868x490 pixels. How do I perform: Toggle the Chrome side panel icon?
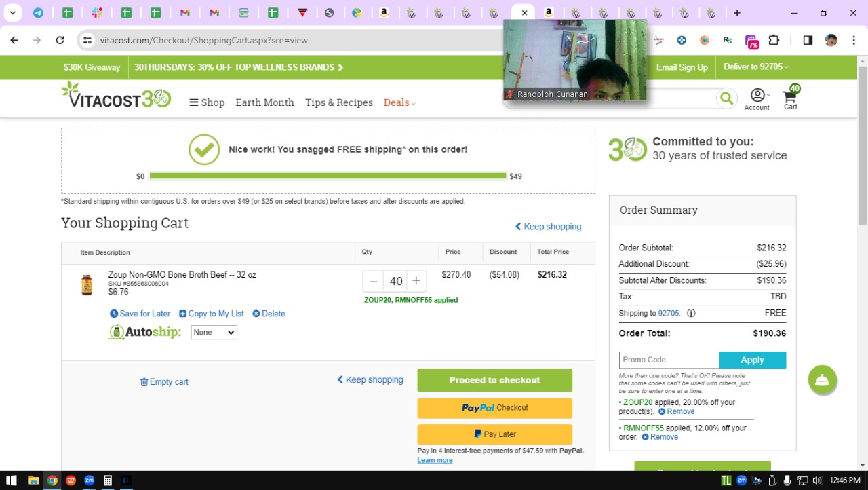point(808,40)
